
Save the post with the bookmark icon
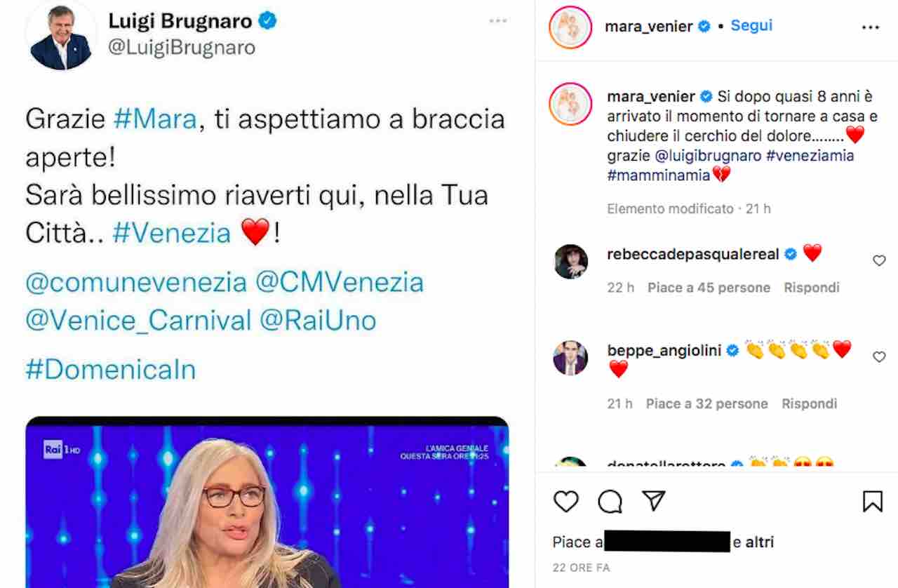click(x=872, y=501)
